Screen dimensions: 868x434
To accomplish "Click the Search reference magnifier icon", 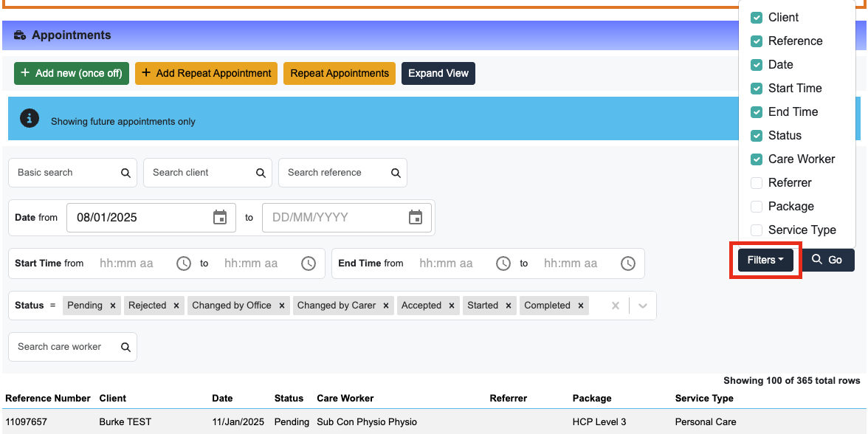I will [396, 173].
